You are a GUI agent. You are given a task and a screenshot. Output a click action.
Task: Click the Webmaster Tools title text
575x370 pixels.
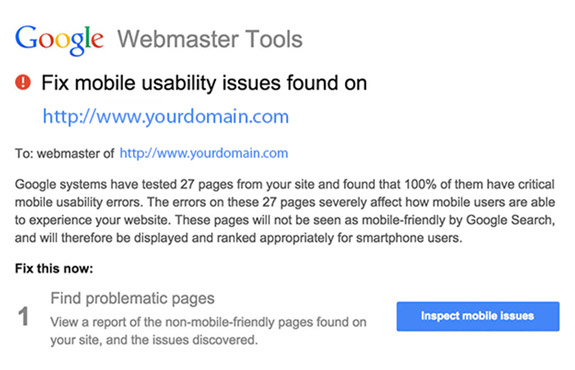pyautogui.click(x=210, y=39)
